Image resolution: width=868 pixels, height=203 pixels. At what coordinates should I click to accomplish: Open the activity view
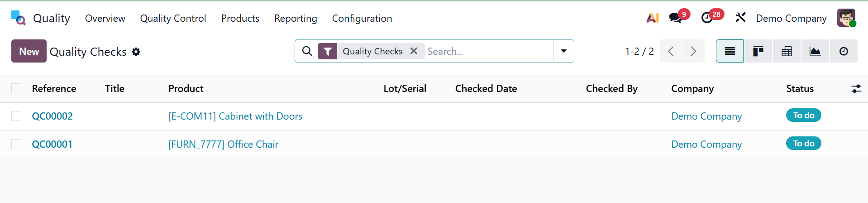click(x=844, y=51)
